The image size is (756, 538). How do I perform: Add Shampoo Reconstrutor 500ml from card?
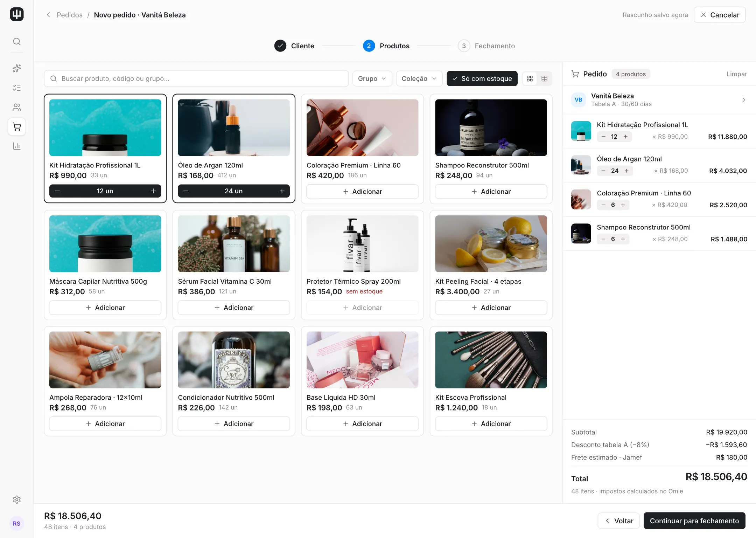tap(491, 192)
